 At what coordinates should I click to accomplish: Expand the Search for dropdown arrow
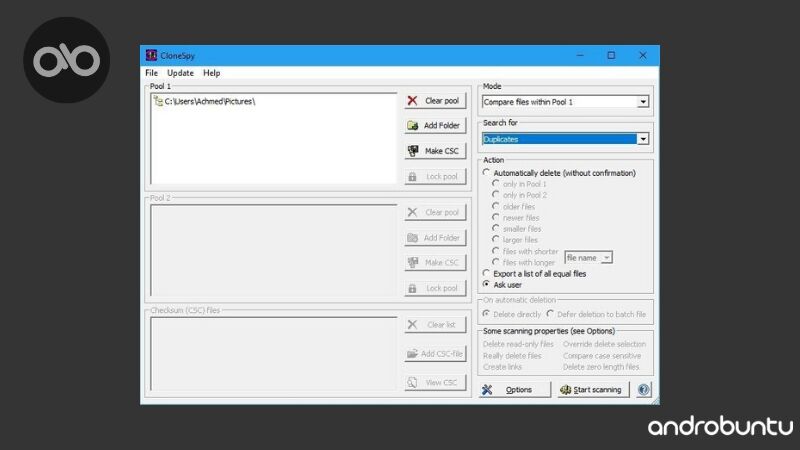[x=643, y=139]
